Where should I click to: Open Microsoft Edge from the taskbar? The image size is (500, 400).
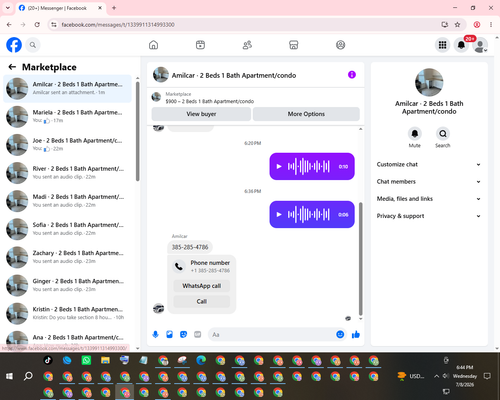pyautogui.click(x=201, y=360)
